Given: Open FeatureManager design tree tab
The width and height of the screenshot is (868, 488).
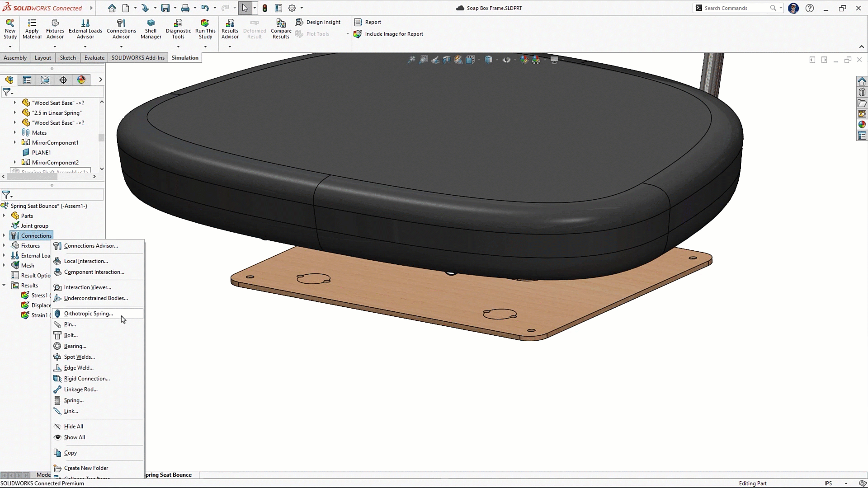Looking at the screenshot, I should pyautogui.click(x=9, y=80).
